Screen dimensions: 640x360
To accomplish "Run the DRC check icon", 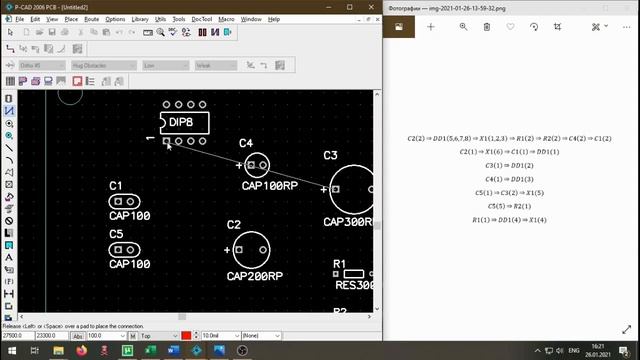I will pos(173,32).
